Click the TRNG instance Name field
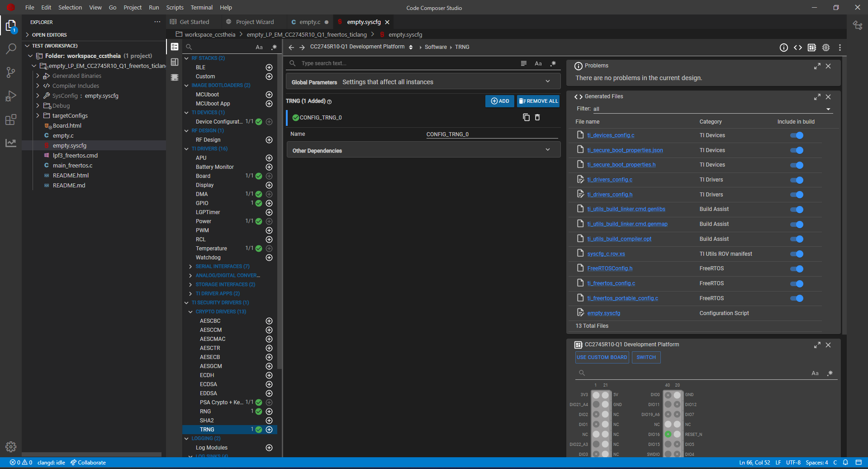The height and width of the screenshot is (469, 868). coord(491,134)
